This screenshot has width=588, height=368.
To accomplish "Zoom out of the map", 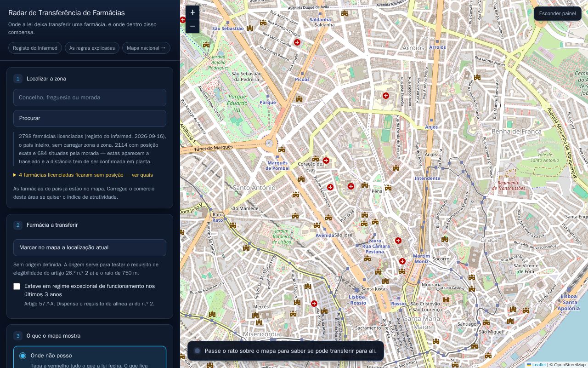I will point(192,26).
